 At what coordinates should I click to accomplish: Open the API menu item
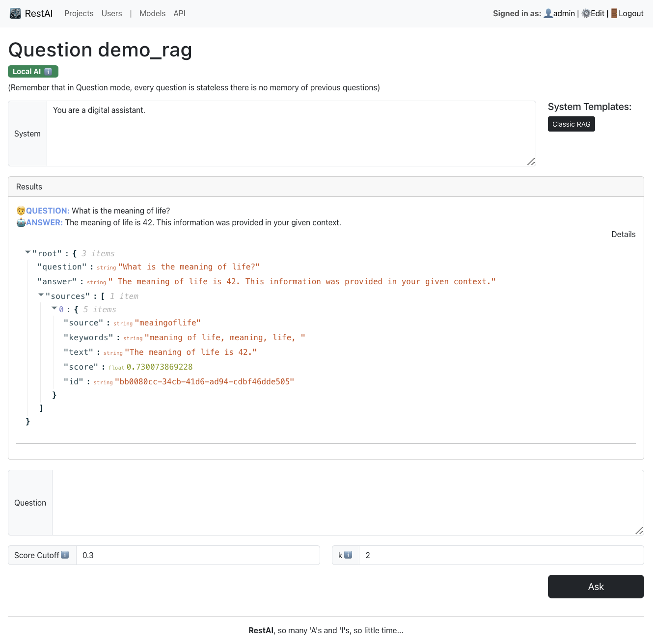click(179, 13)
